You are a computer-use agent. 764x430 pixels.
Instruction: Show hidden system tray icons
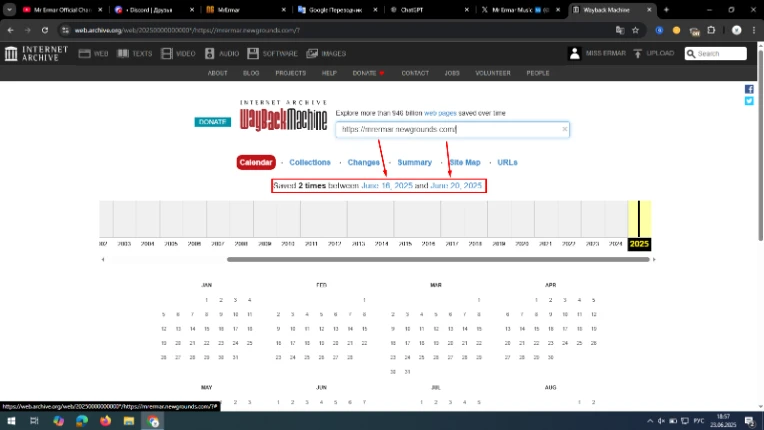pos(649,421)
